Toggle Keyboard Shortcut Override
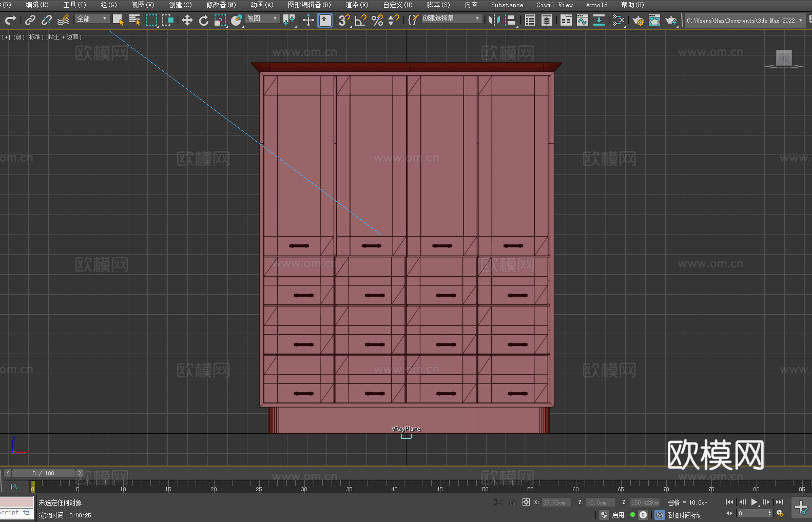The image size is (812, 522). coord(325,20)
